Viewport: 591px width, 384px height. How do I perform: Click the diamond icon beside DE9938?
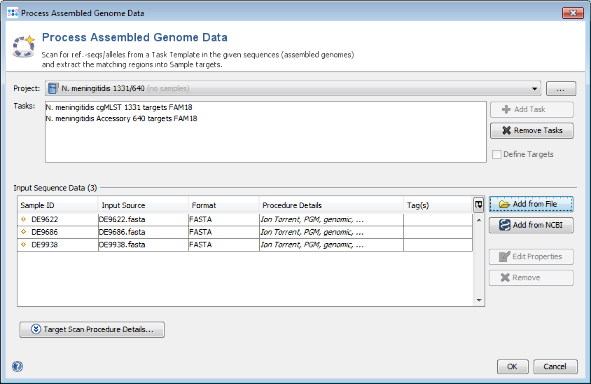(x=23, y=245)
